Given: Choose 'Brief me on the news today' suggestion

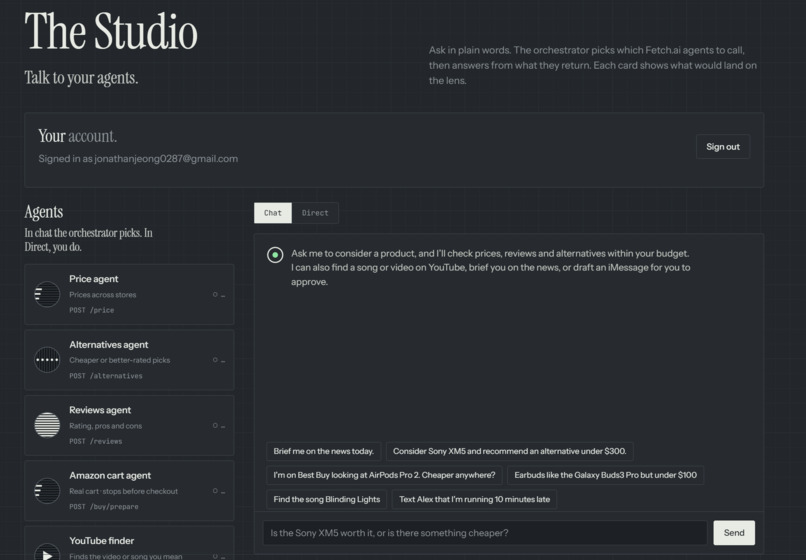Looking at the screenshot, I should [x=324, y=451].
